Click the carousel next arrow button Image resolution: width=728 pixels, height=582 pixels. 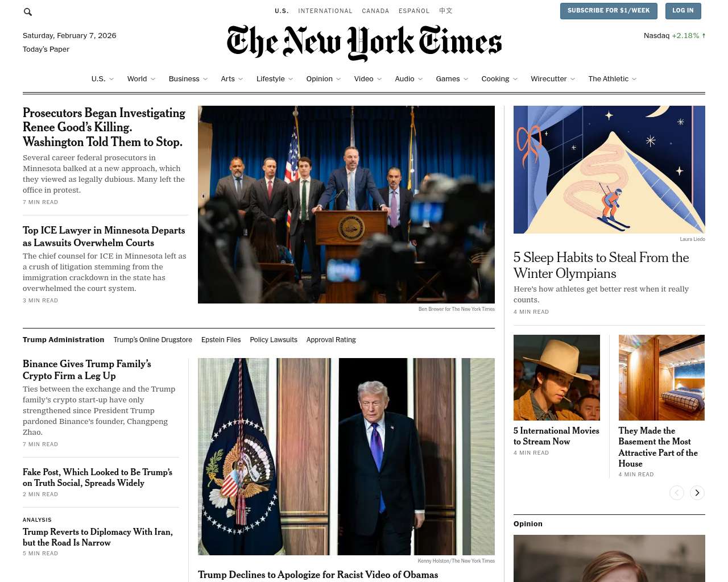pos(697,493)
